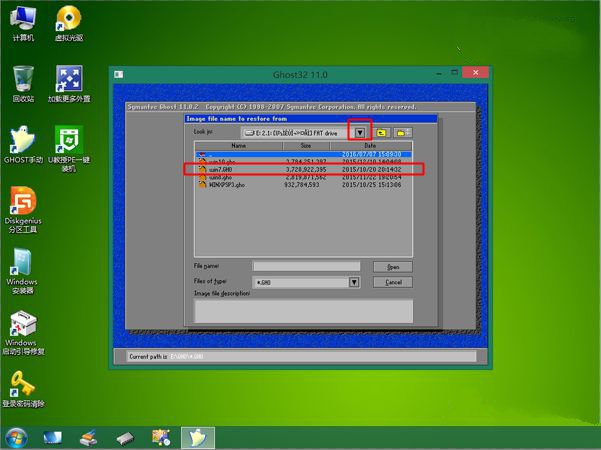Screen dimensions: 601x450
Task: Select the Ghost taskbar button
Action: coord(198,438)
